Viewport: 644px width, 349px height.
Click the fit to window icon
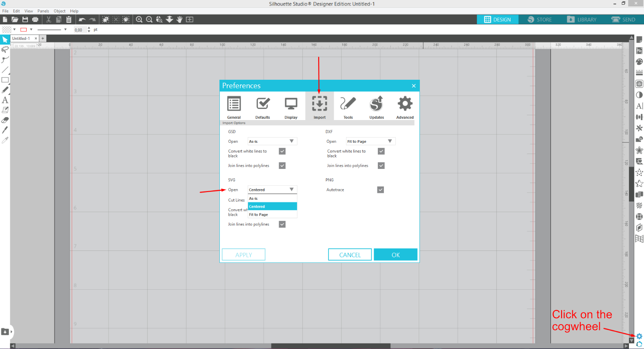(x=189, y=19)
